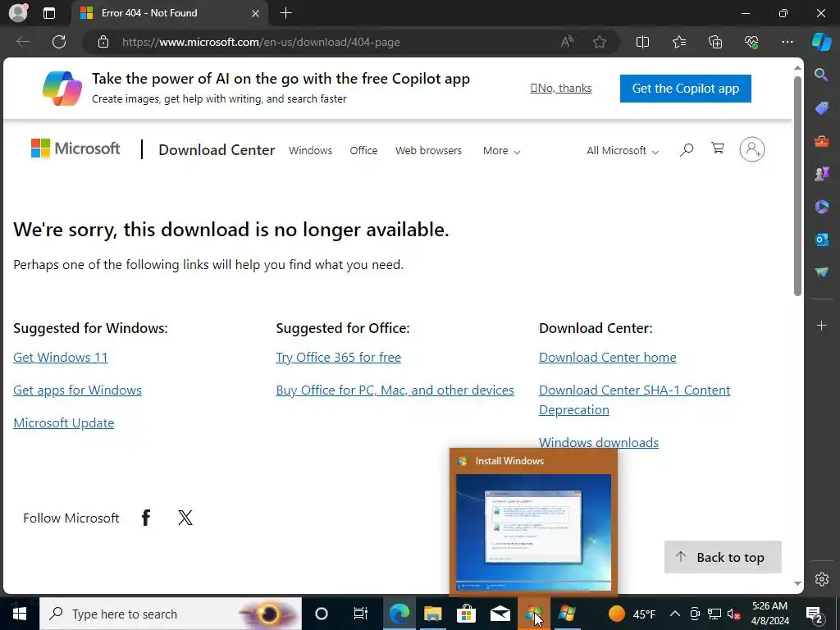Close the Error 404 tab
The width and height of the screenshot is (840, 630).
[x=256, y=13]
